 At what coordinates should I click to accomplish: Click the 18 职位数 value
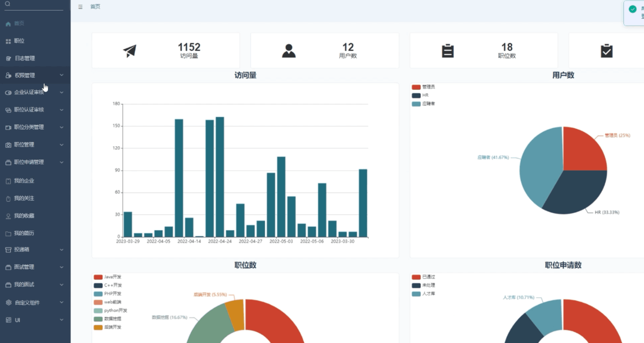[x=507, y=47]
